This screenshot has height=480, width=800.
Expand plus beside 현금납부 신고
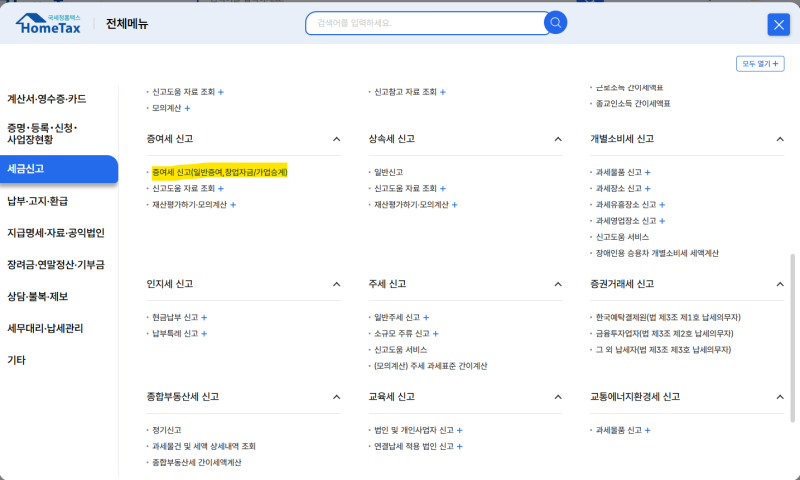[x=204, y=317]
